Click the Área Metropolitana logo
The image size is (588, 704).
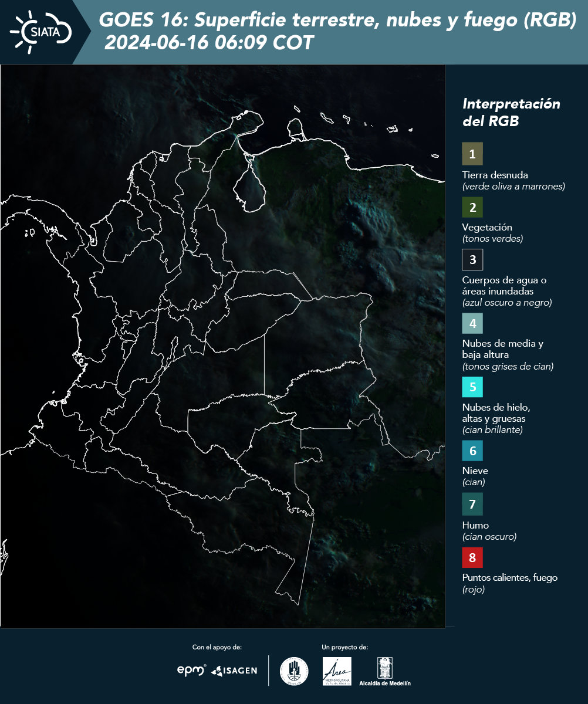click(x=337, y=671)
